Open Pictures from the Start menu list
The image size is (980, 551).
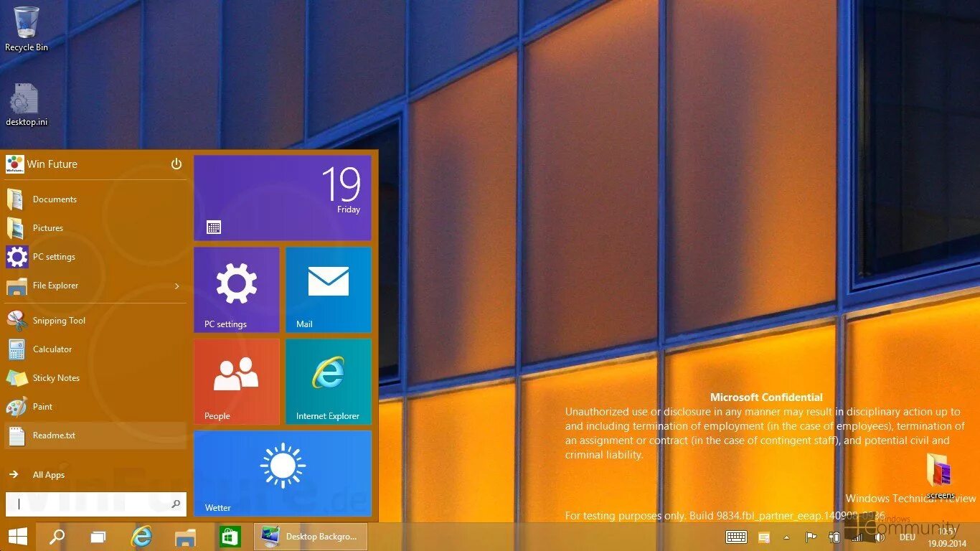(x=95, y=228)
